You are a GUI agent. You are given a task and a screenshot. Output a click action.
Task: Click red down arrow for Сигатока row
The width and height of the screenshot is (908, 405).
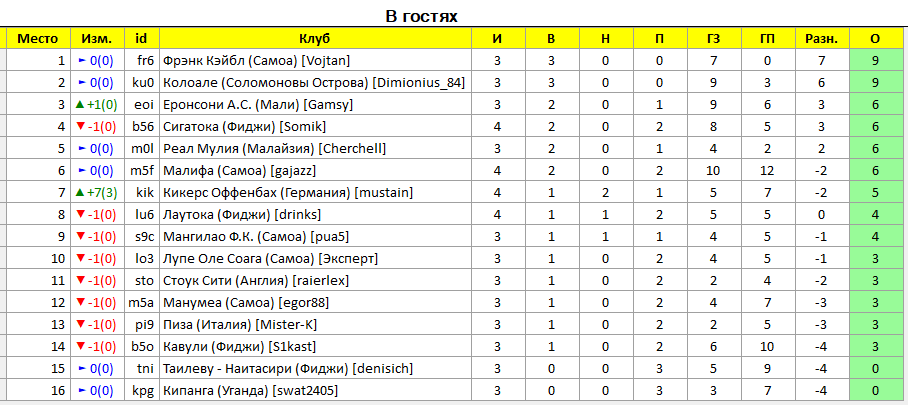80,127
